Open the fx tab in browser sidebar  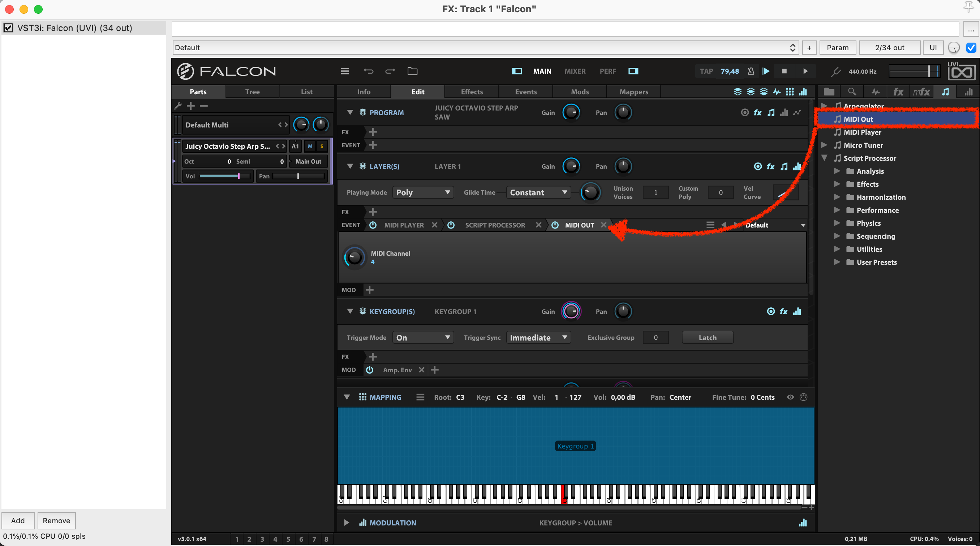[x=898, y=92]
